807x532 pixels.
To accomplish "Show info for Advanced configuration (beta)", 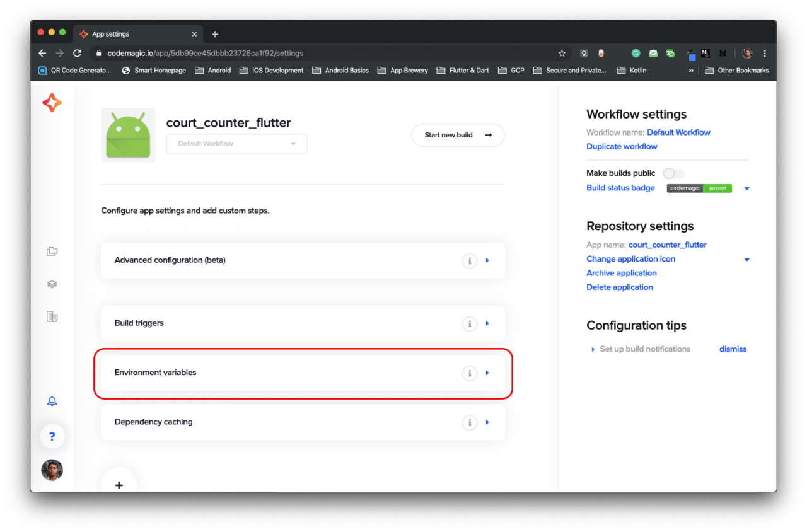I will point(469,260).
